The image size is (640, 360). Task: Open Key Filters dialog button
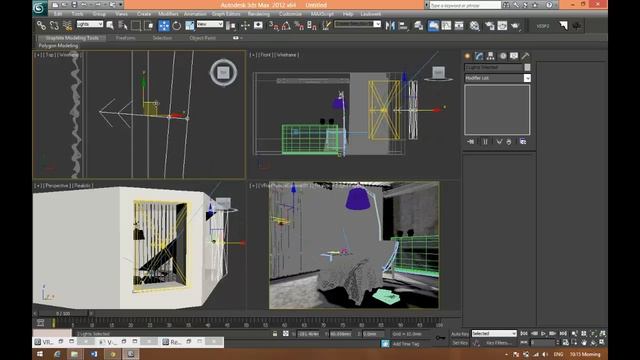click(498, 343)
